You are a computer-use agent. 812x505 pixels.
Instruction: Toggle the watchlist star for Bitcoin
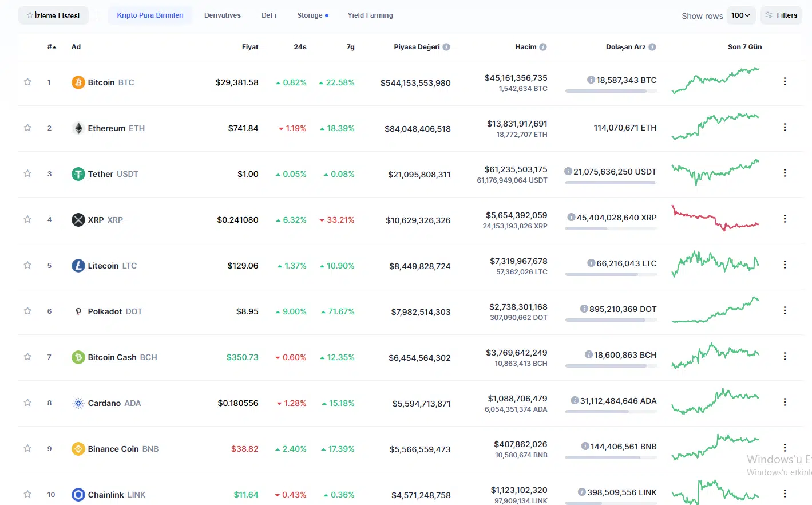27,82
